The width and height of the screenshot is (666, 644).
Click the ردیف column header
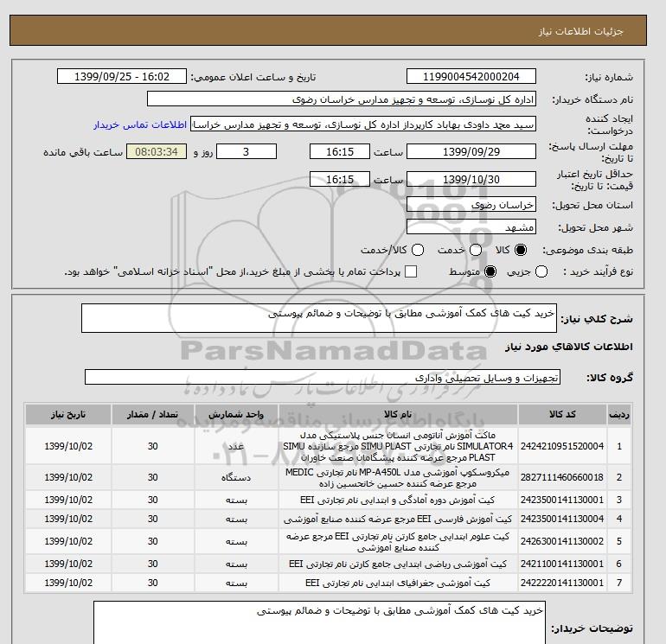[619, 415]
